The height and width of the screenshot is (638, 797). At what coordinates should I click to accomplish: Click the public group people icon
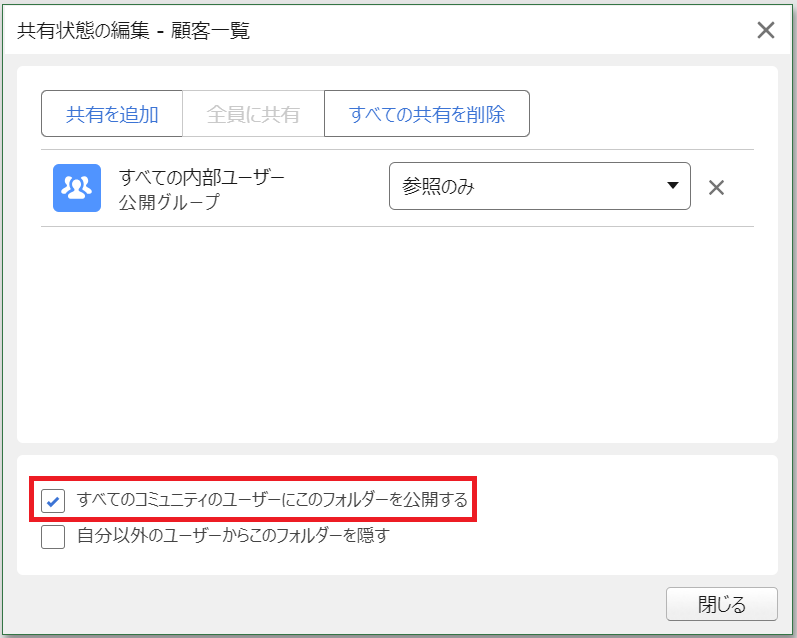click(x=77, y=188)
